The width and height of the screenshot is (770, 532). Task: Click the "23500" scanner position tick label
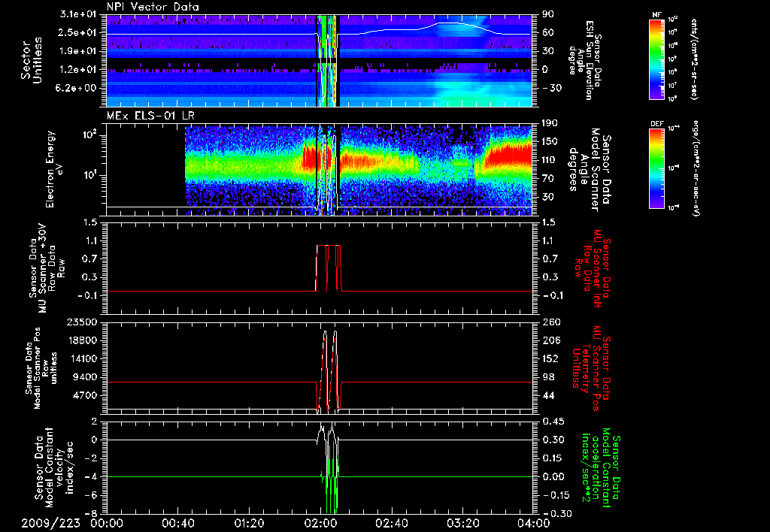point(83,322)
